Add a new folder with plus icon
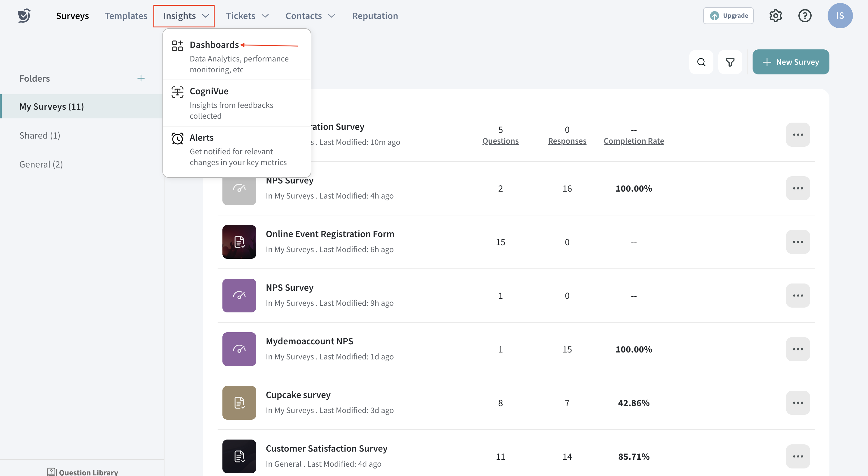 point(141,78)
